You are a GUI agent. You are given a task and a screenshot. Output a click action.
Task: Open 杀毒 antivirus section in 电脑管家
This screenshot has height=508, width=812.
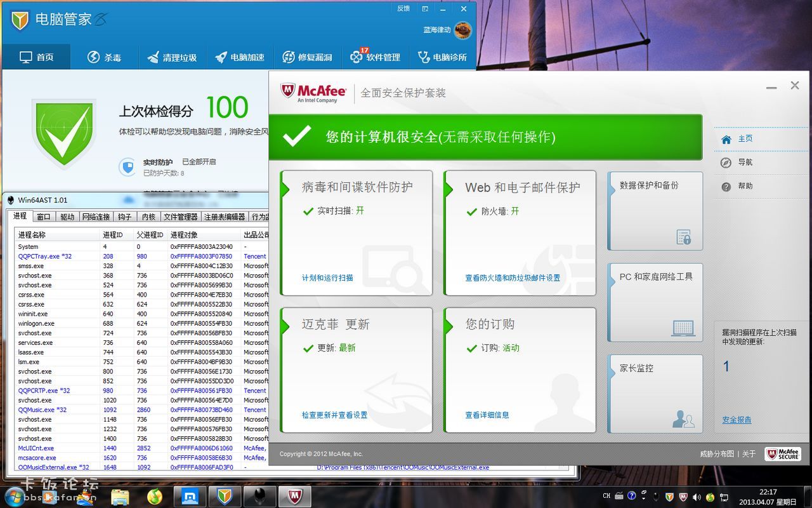tap(104, 57)
